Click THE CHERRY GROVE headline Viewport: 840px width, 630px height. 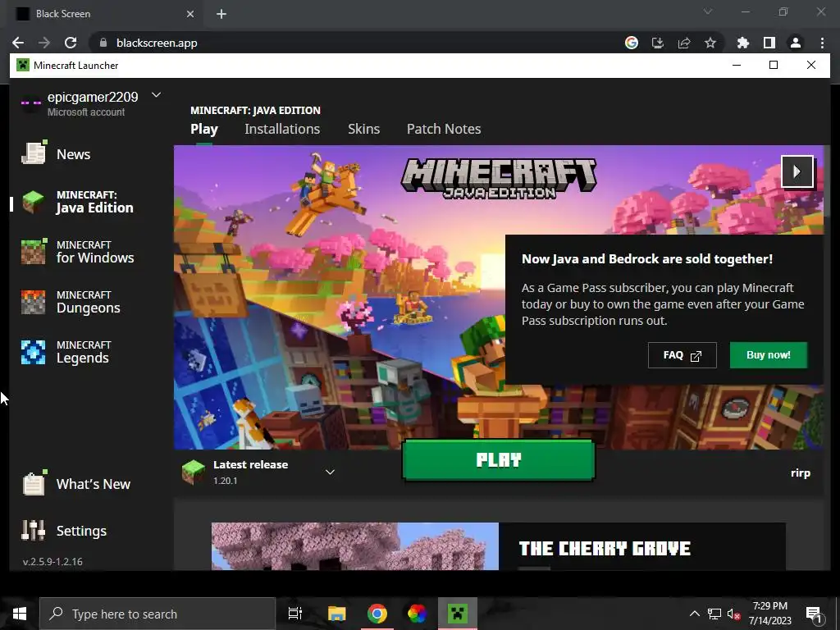[605, 548]
